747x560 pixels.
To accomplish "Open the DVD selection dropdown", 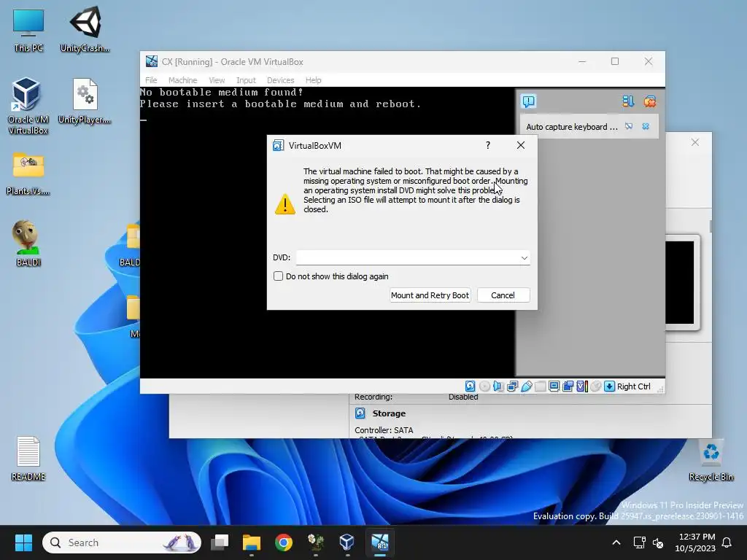I will [524, 257].
